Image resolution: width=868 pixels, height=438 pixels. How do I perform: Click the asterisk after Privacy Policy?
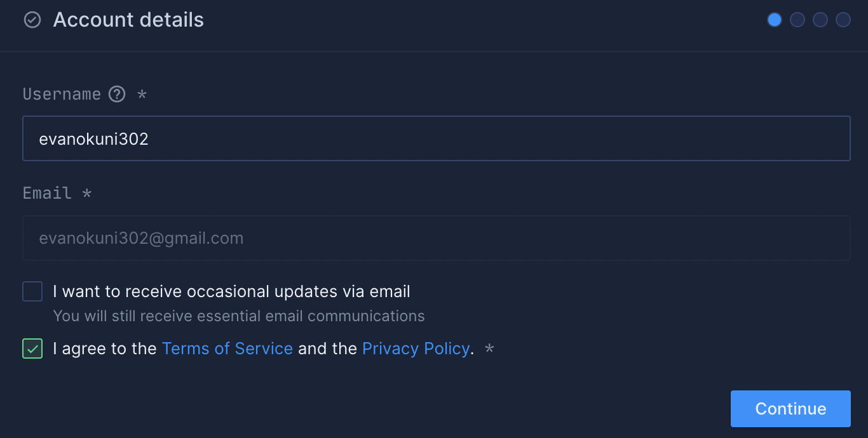coord(489,348)
